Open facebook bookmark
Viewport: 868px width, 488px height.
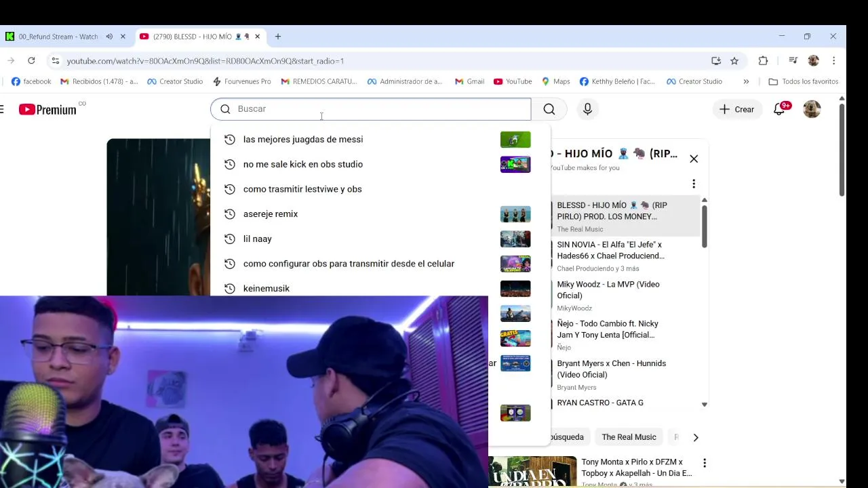click(x=31, y=81)
